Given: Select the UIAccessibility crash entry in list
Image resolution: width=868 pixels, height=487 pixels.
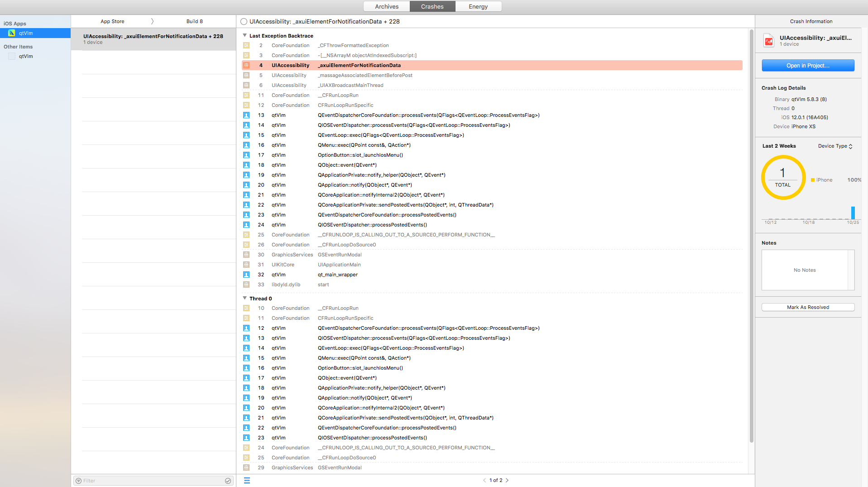Looking at the screenshot, I should (x=153, y=39).
